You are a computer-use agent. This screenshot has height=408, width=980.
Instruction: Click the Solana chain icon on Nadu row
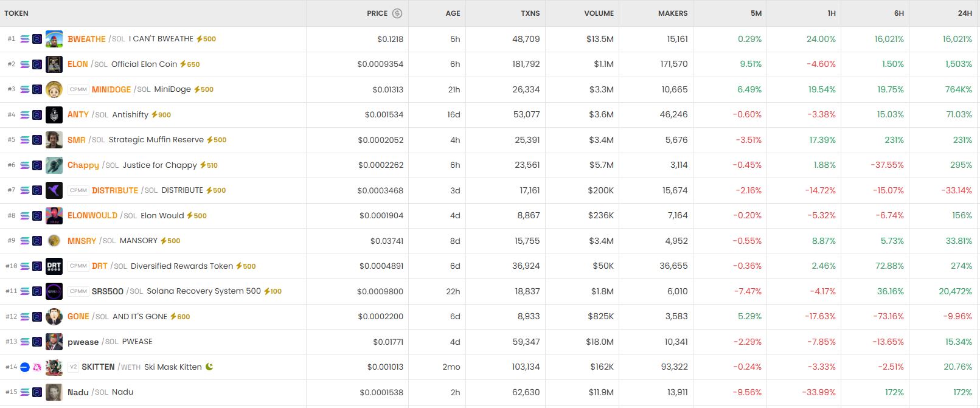(x=25, y=392)
